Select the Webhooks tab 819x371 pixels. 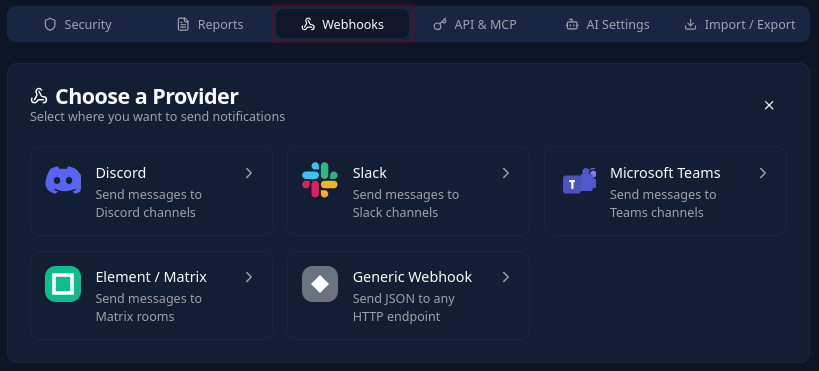point(343,24)
